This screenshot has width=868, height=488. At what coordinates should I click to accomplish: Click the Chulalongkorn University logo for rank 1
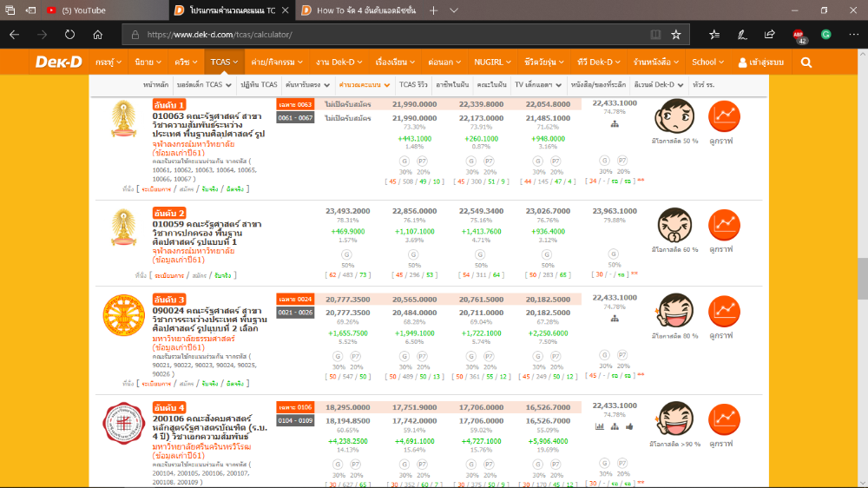125,119
